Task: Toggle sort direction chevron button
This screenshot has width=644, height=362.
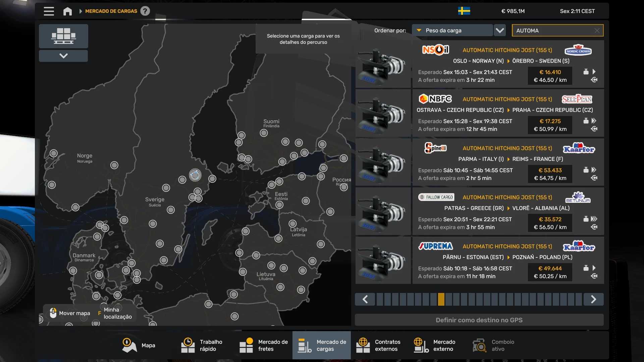Action: 500,31
